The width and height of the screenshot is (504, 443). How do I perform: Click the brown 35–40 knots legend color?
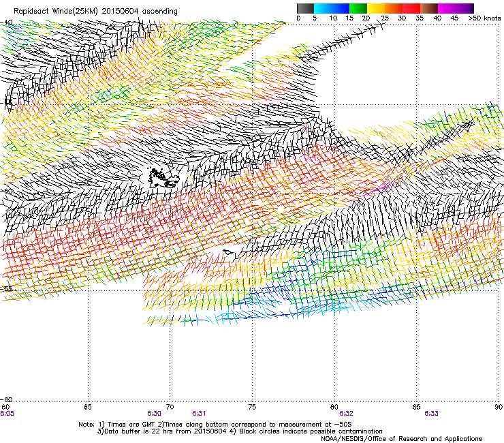[x=429, y=8]
